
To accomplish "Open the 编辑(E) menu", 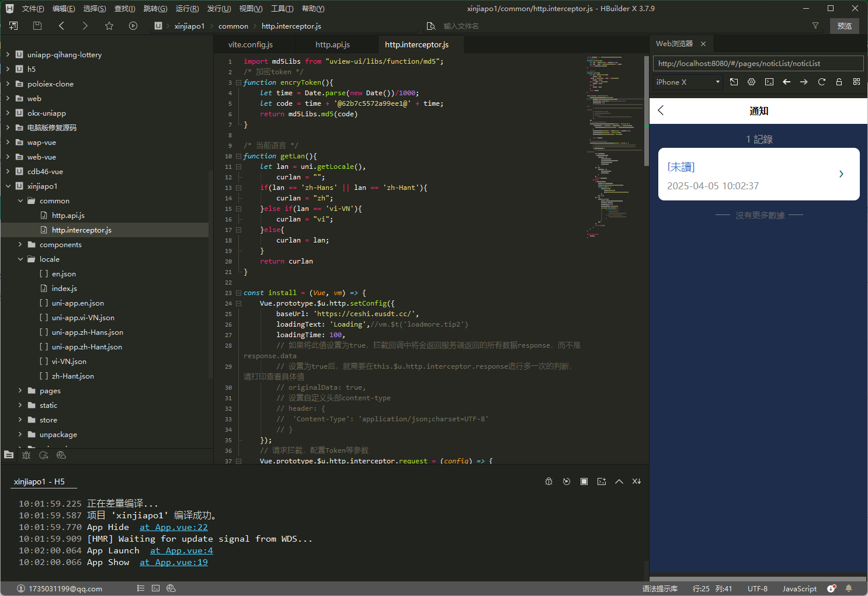I will (64, 8).
